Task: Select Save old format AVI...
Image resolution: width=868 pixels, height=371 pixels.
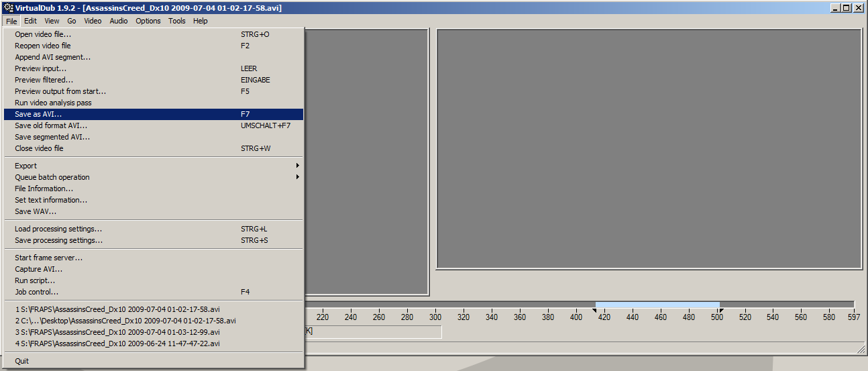Action: 154,125
